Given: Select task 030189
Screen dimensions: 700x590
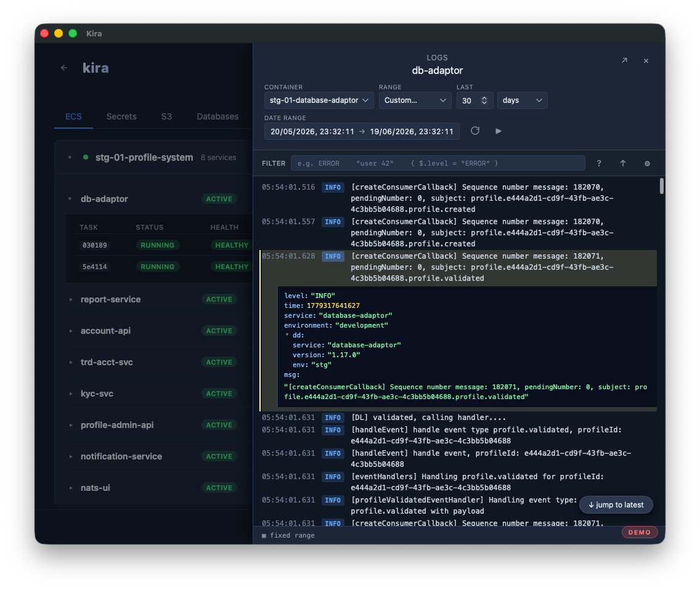Looking at the screenshot, I should click(x=95, y=245).
